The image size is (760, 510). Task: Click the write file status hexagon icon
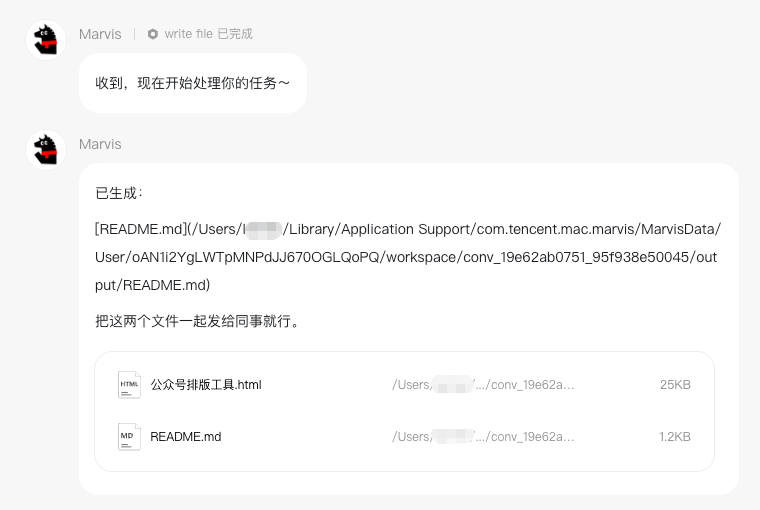click(153, 34)
